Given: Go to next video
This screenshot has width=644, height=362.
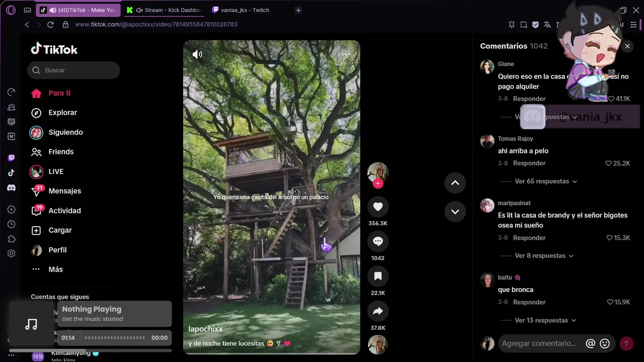Looking at the screenshot, I should coord(455,212).
